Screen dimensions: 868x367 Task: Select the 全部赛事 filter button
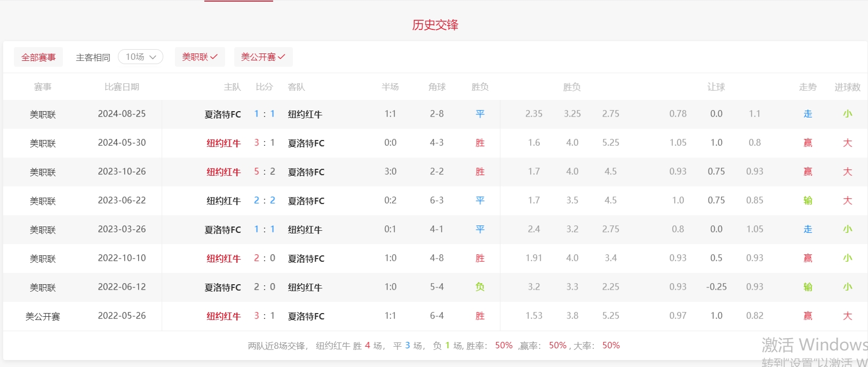click(x=38, y=57)
